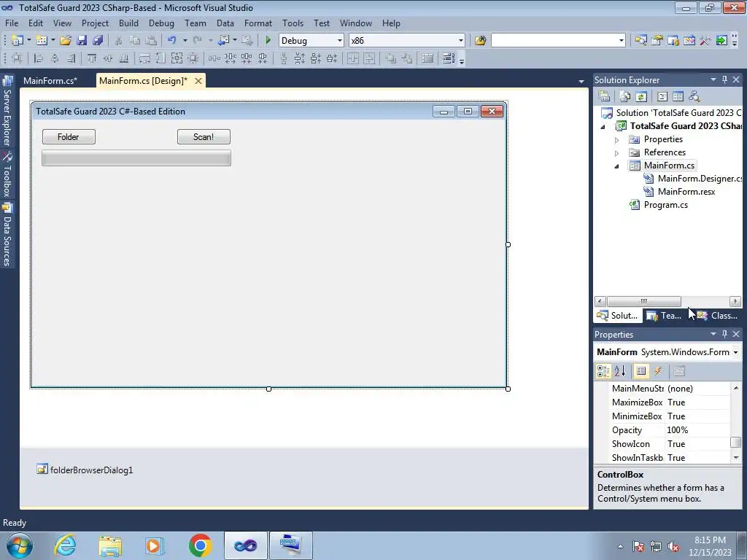
Task: Start debugging with the green play icon
Action: (268, 41)
